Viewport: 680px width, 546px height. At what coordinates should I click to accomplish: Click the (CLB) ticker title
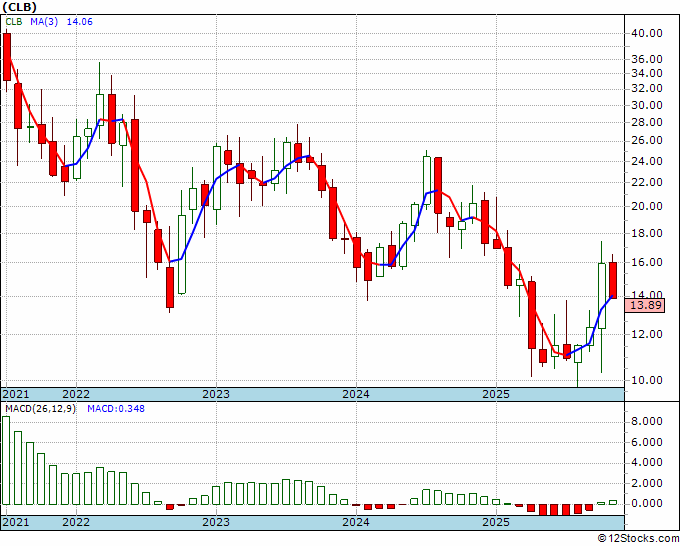pyautogui.click(x=20, y=7)
